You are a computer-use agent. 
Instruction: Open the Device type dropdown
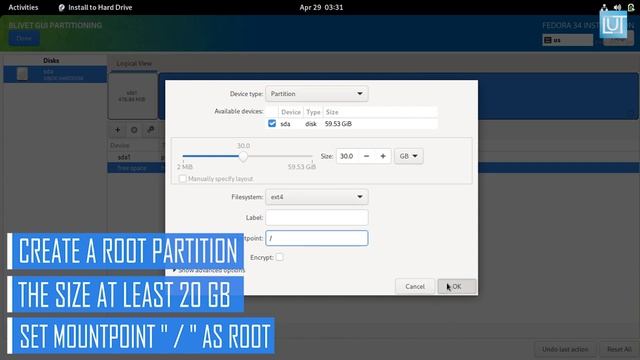317,94
